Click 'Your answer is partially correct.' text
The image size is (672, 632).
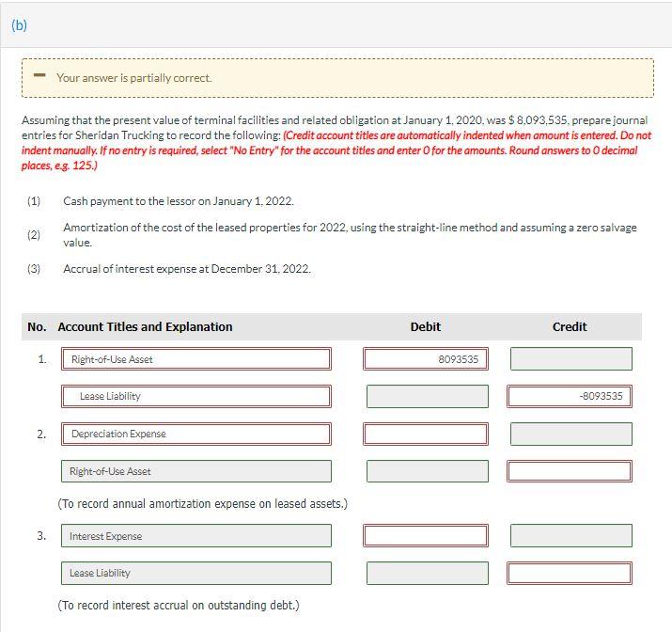click(134, 78)
